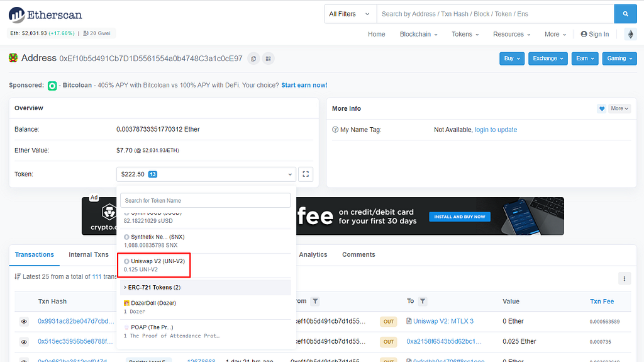Select DozerDoll (Dozer) token entry
Screen dimensions: 644x362
click(206, 307)
